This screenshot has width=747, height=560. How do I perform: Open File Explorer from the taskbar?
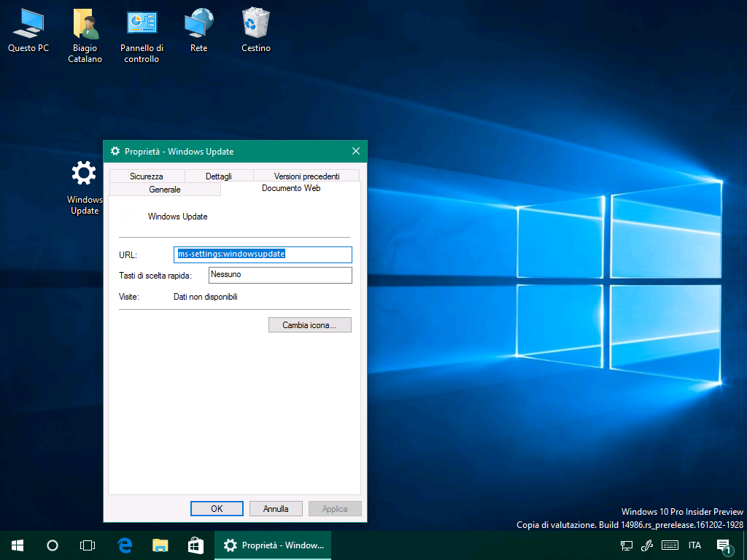click(160, 545)
